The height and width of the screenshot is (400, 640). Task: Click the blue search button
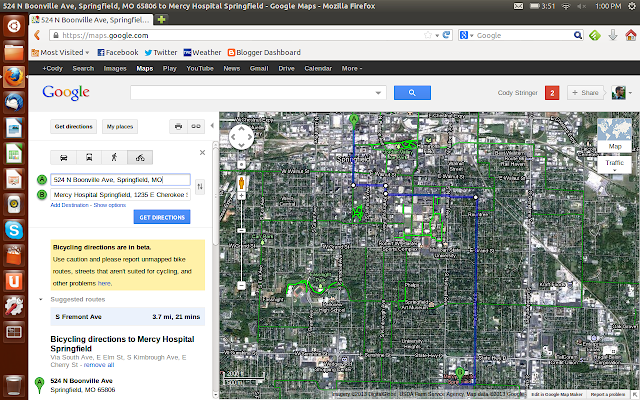tap(412, 93)
